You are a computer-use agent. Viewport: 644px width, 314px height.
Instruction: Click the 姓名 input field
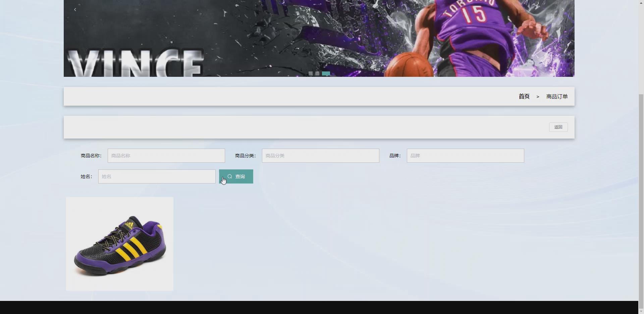(x=156, y=176)
